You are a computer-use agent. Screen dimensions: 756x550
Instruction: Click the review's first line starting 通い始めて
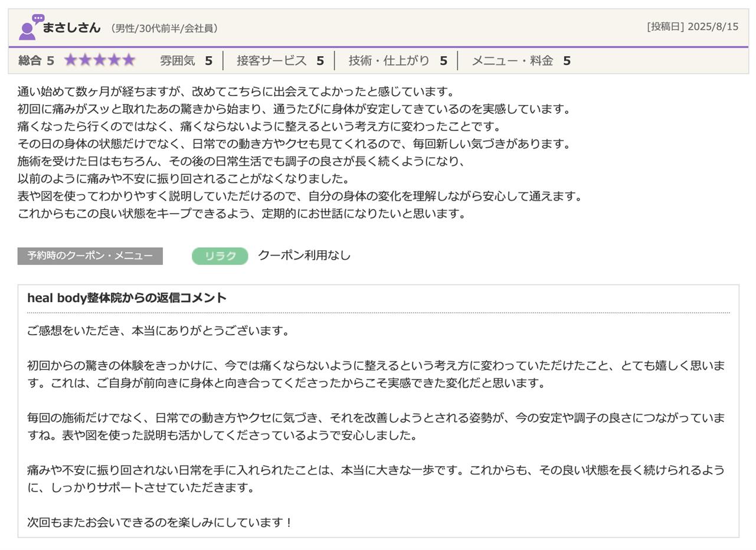pos(236,91)
